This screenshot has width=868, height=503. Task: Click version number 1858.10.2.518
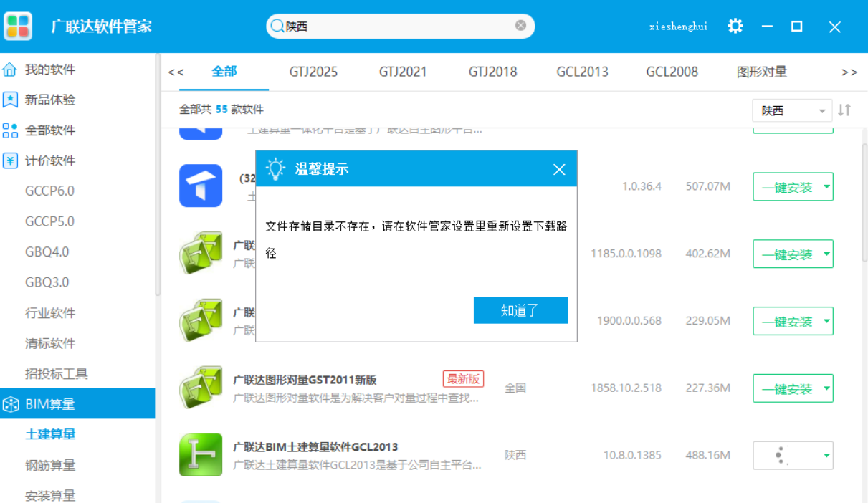click(x=626, y=388)
